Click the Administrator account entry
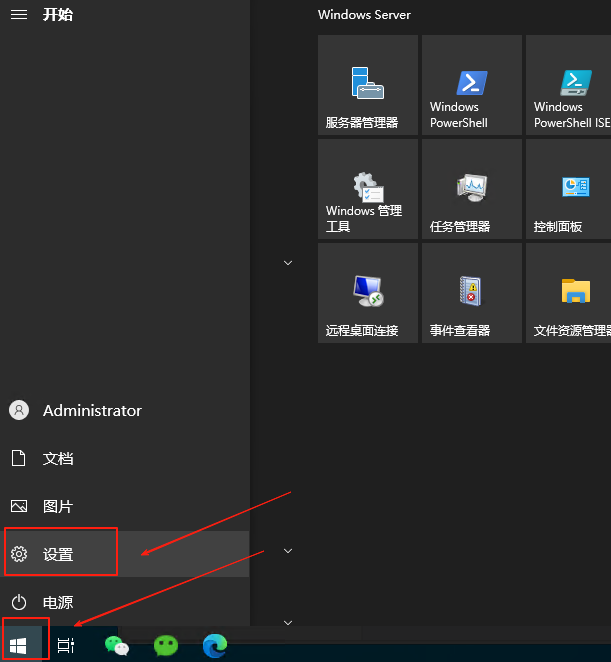 (x=125, y=410)
